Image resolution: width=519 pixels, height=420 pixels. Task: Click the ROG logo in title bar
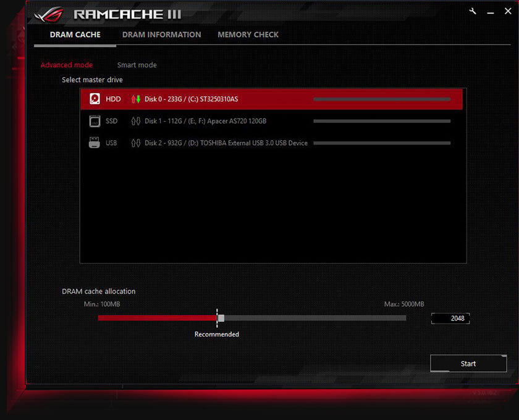coord(49,15)
